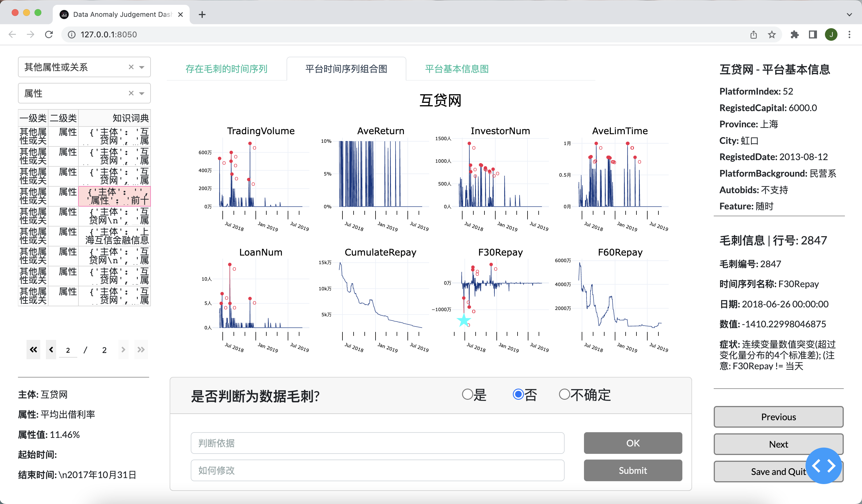Click the cyan star marker in F30Repay chart
862x504 pixels.
pos(464,321)
